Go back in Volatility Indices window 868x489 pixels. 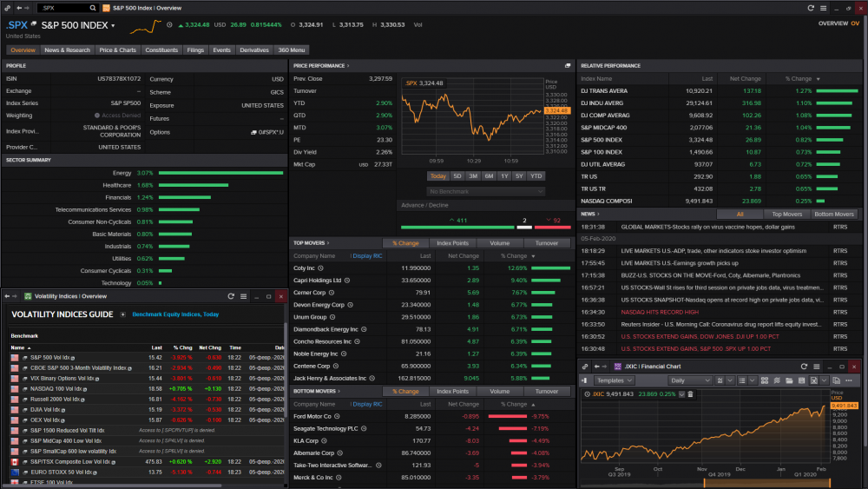[7, 296]
